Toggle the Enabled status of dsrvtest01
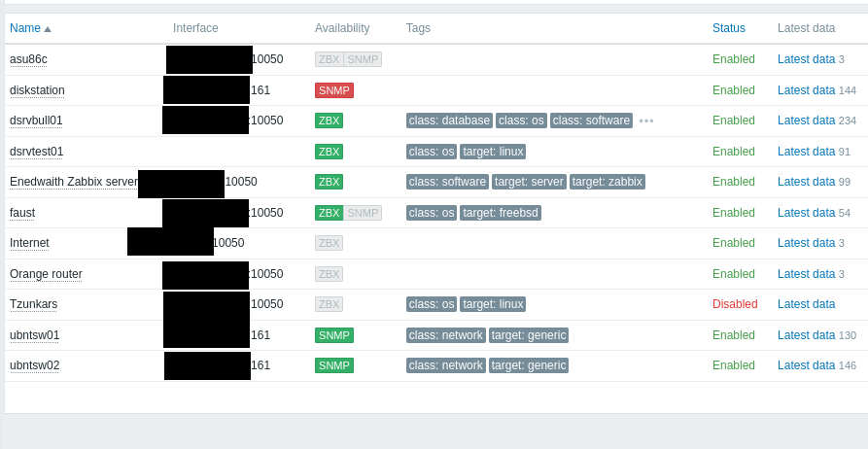 pyautogui.click(x=734, y=152)
